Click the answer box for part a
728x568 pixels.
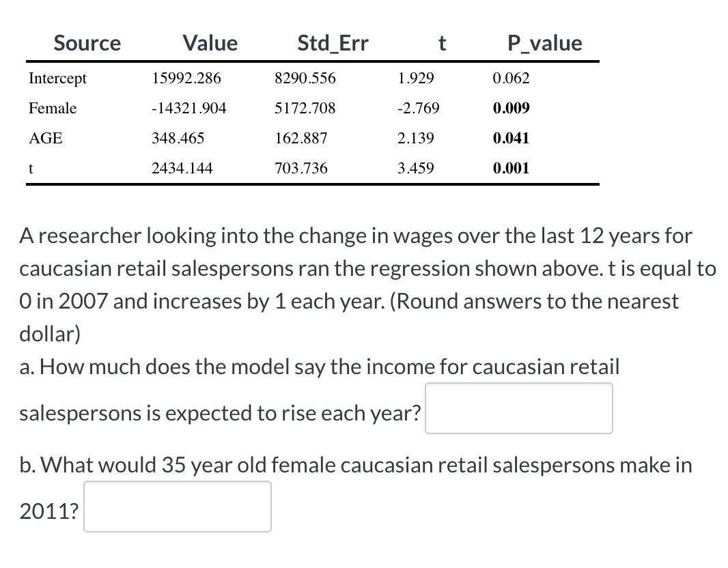[x=518, y=408]
